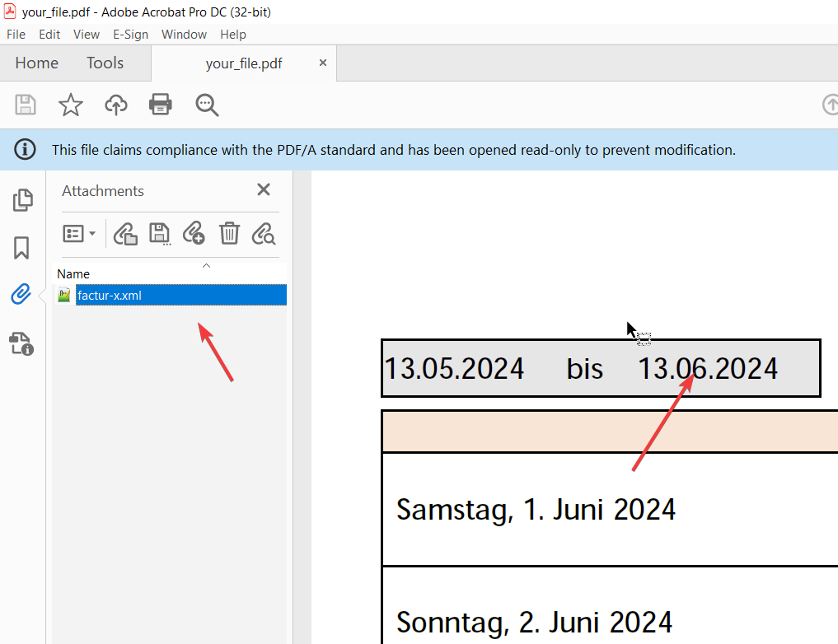The height and width of the screenshot is (644, 838).
Task: Click the word bis between dates
Action: 585,368
